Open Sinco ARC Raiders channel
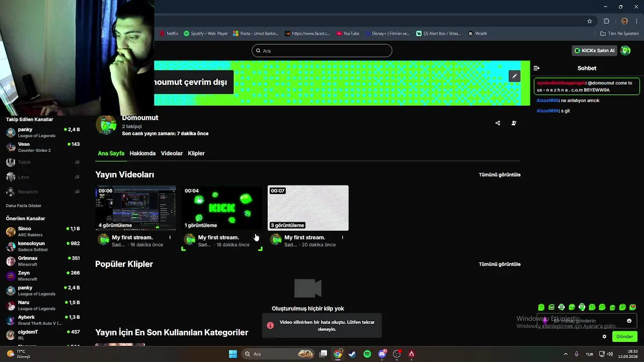 click(43, 232)
